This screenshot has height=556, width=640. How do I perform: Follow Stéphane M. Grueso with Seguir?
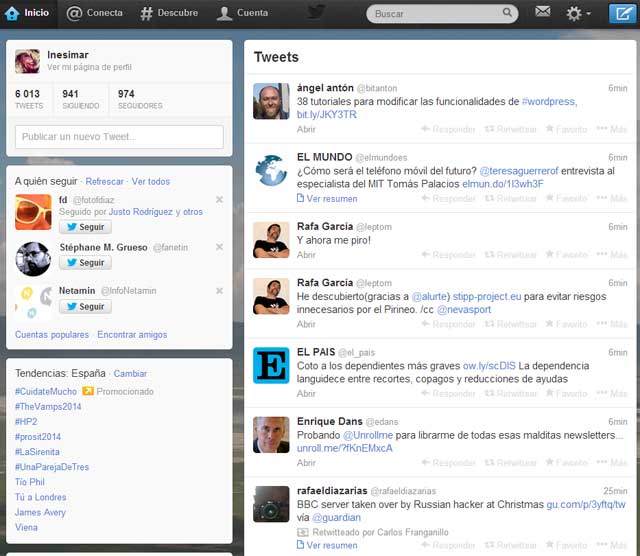(85, 262)
